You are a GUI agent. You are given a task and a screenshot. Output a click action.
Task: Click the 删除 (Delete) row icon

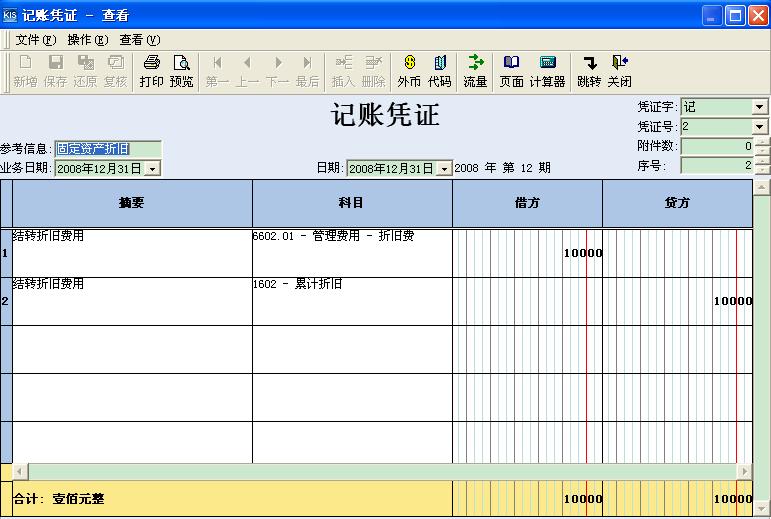tap(374, 72)
